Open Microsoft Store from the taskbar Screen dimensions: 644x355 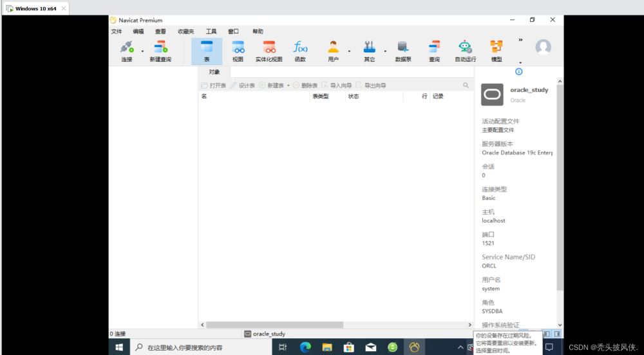(x=348, y=347)
